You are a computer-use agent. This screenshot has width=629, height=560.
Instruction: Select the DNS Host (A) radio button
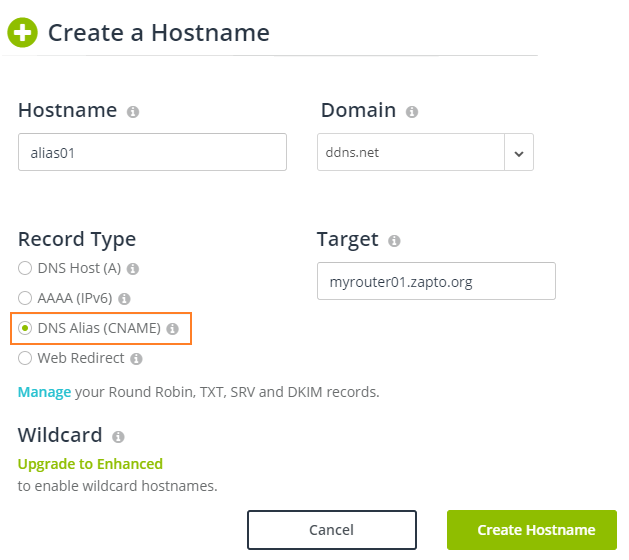coord(25,269)
